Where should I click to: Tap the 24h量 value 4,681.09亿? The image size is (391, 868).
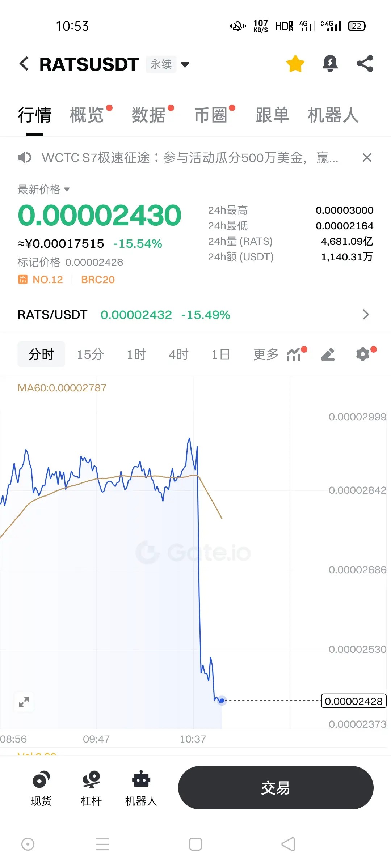coord(347,241)
